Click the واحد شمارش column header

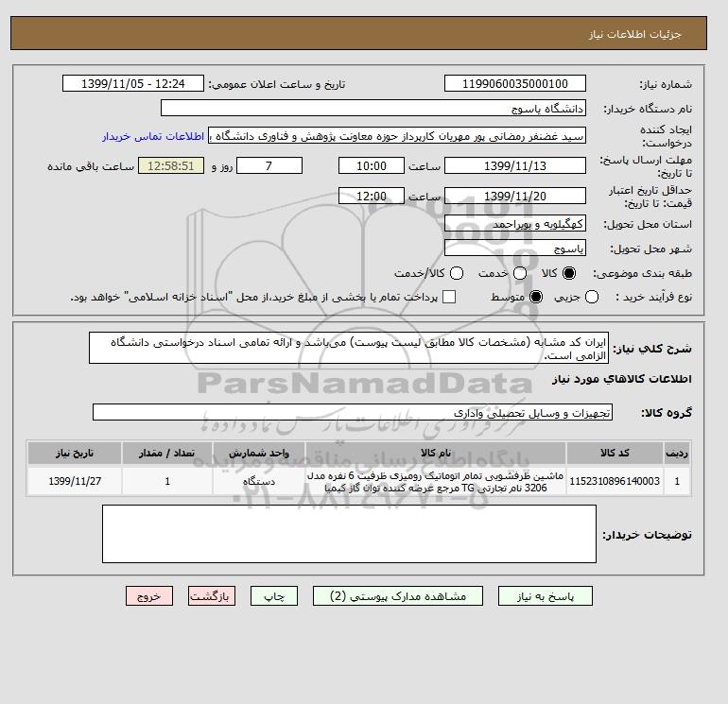click(259, 453)
